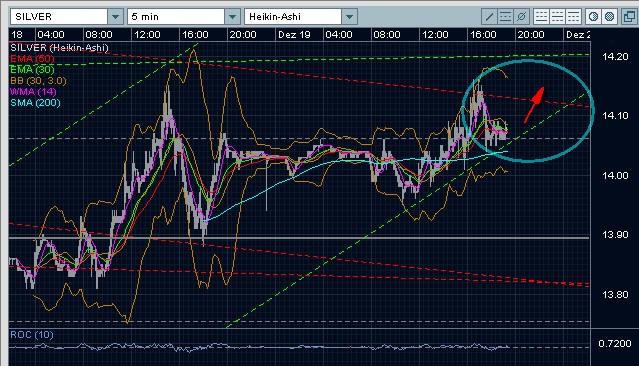Image resolution: width=639 pixels, height=366 pixels.
Task: Click the SILVER instrument field
Action: tap(59, 17)
